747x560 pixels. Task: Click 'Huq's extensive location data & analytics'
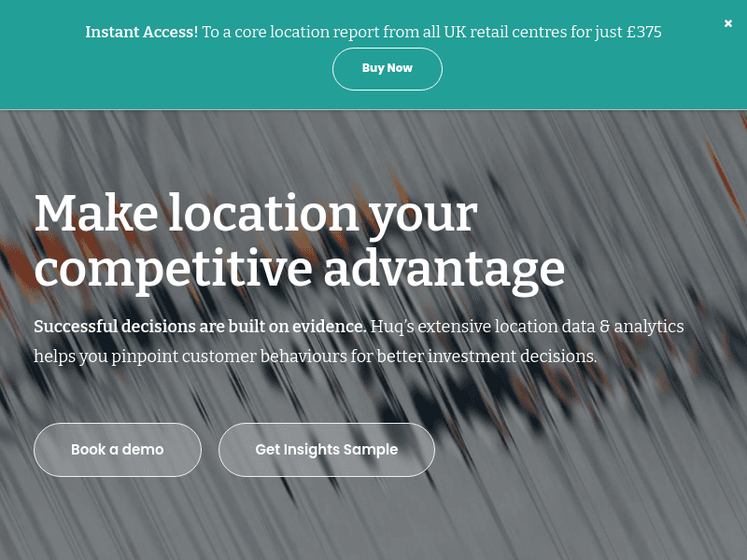(x=527, y=327)
